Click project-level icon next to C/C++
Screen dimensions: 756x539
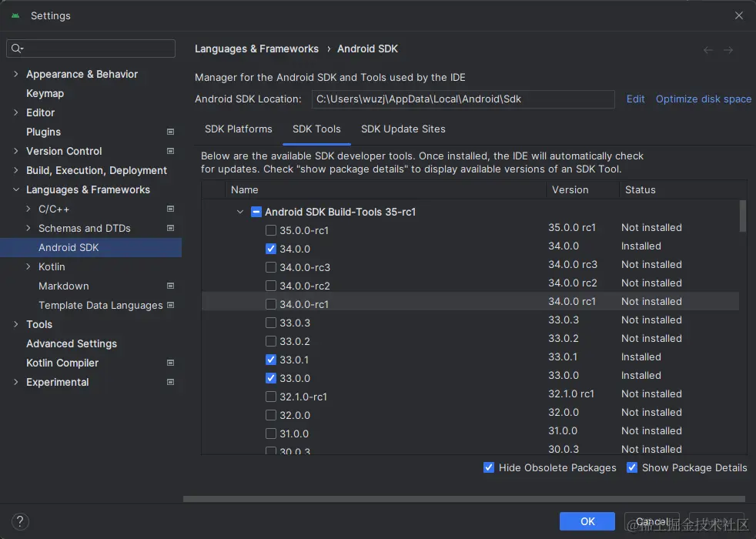click(x=170, y=209)
